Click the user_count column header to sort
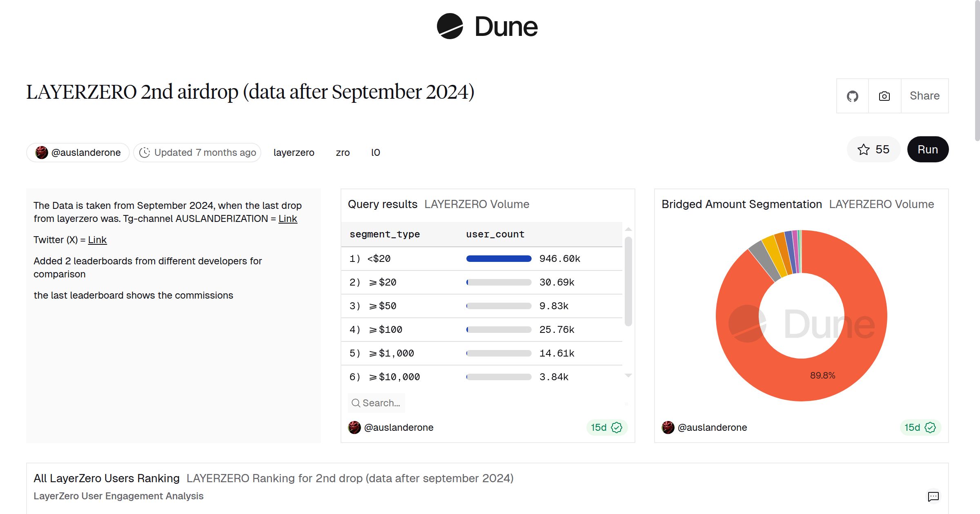980x514 pixels. 495,234
